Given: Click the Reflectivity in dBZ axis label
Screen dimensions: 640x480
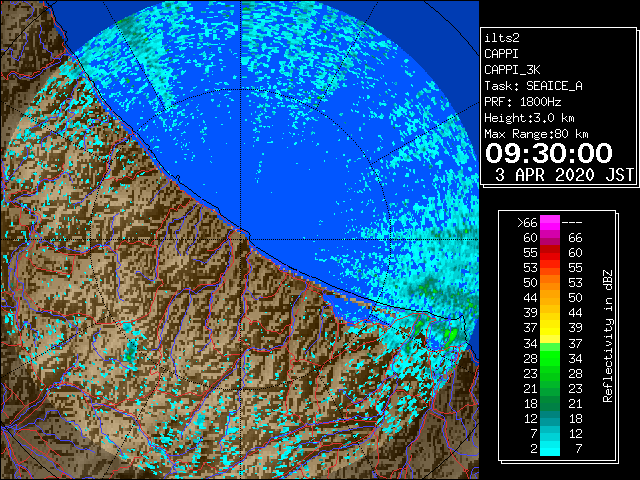Looking at the screenshot, I should [608, 336].
